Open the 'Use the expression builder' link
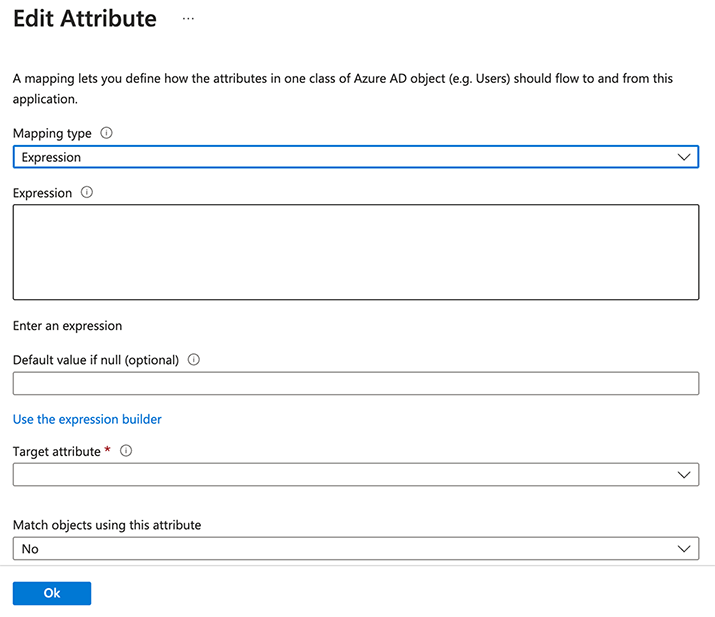 87,419
